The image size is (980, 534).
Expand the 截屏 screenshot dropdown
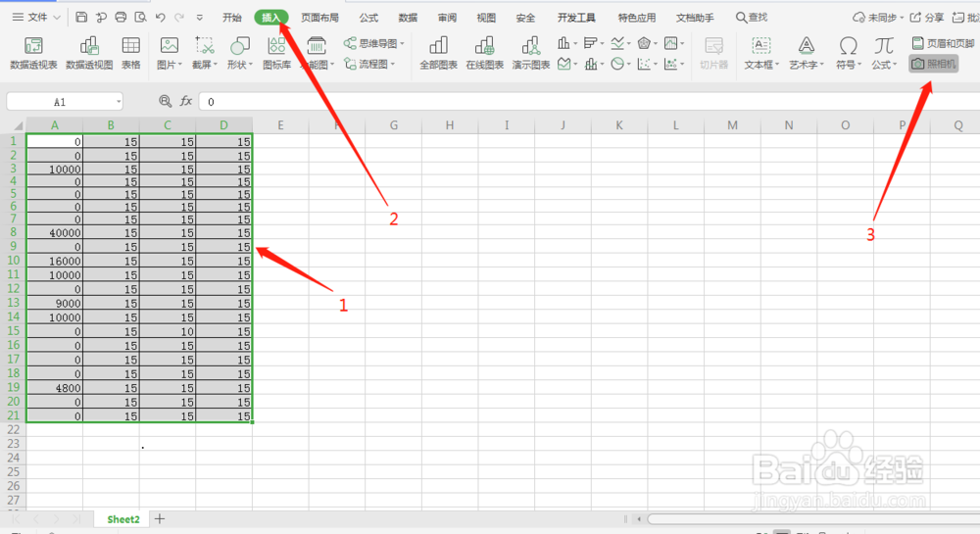pos(215,65)
